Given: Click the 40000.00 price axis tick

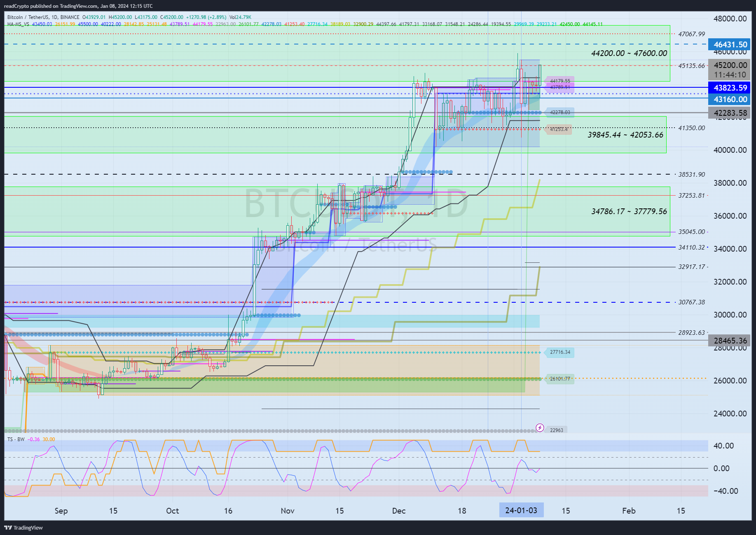Looking at the screenshot, I should 730,150.
